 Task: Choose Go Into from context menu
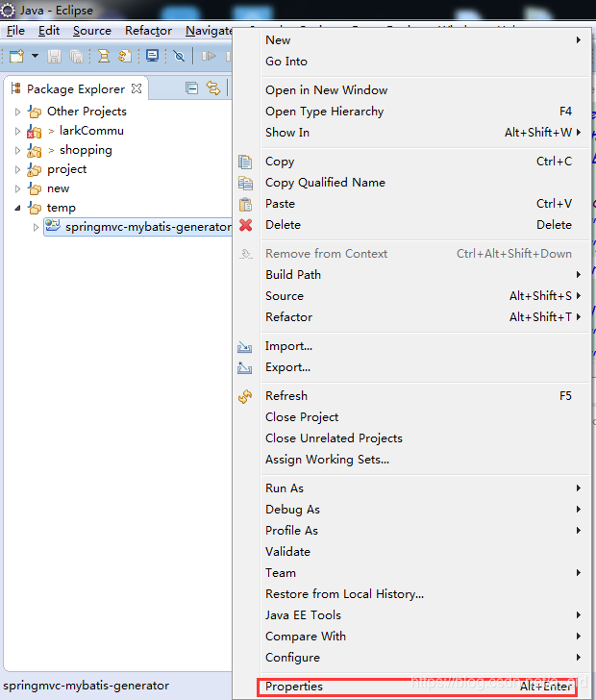425,62
